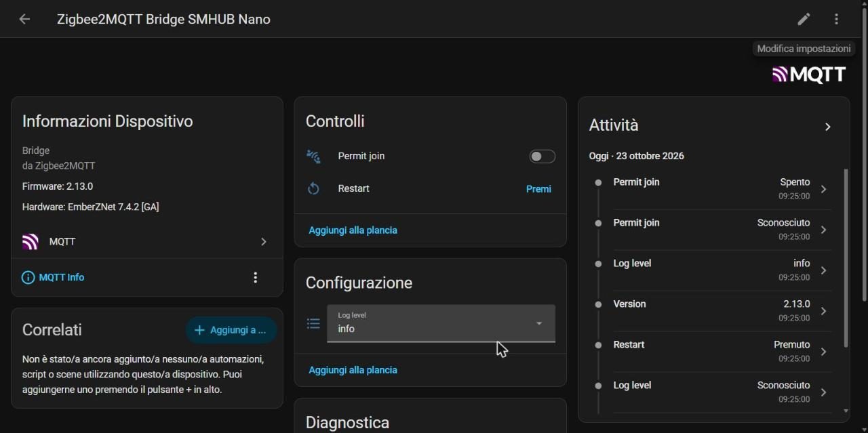This screenshot has width=868, height=433.
Task: Click the Permit join label in Controlli
Action: [x=361, y=156]
